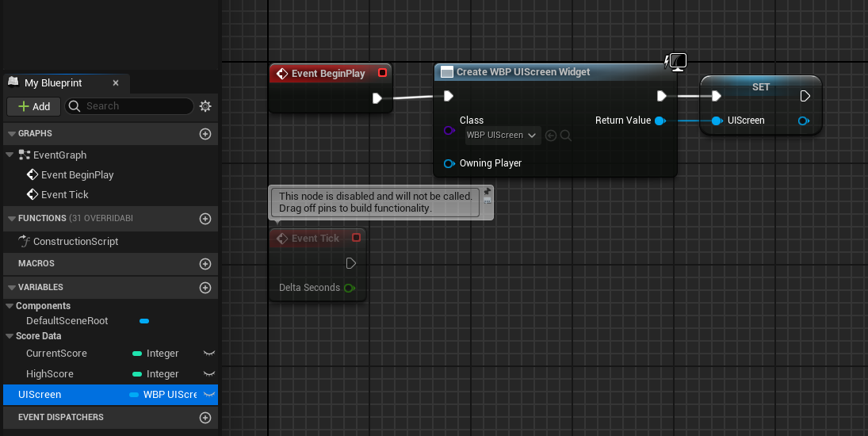The width and height of the screenshot is (868, 436).
Task: Click the browse-to-class arrow icon
Action: click(551, 136)
